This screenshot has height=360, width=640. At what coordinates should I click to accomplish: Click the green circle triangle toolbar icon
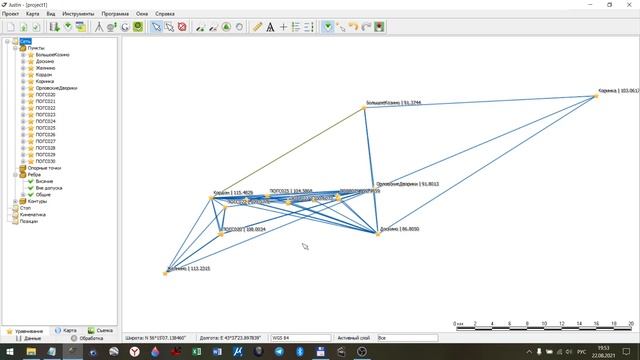(226, 27)
